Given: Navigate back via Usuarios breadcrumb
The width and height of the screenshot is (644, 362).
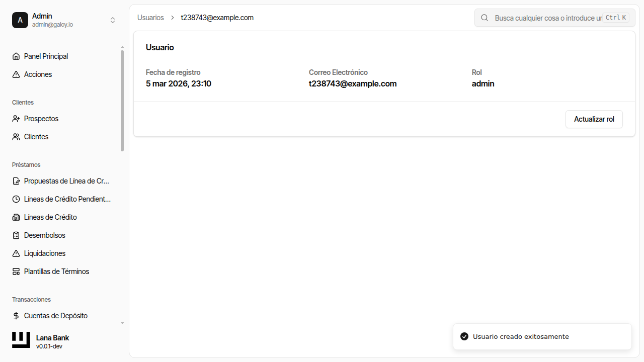Looking at the screenshot, I should click(x=150, y=18).
